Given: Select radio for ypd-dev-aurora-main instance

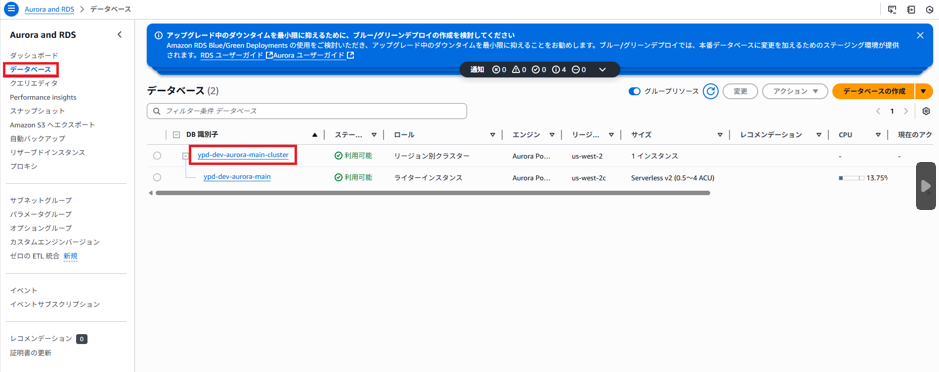Looking at the screenshot, I should 157,177.
